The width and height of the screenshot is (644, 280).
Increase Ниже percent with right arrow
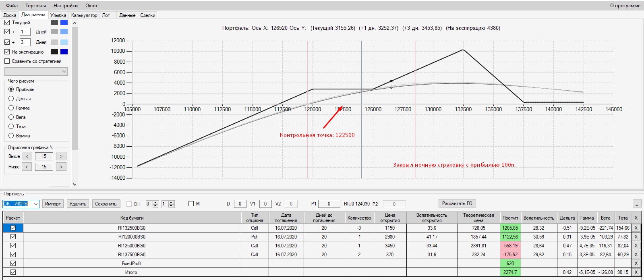pos(61,167)
